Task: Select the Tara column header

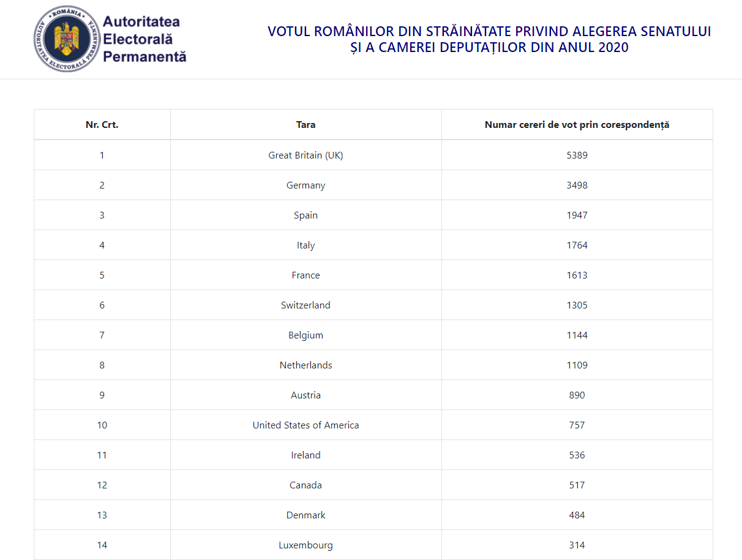Action: [306, 125]
